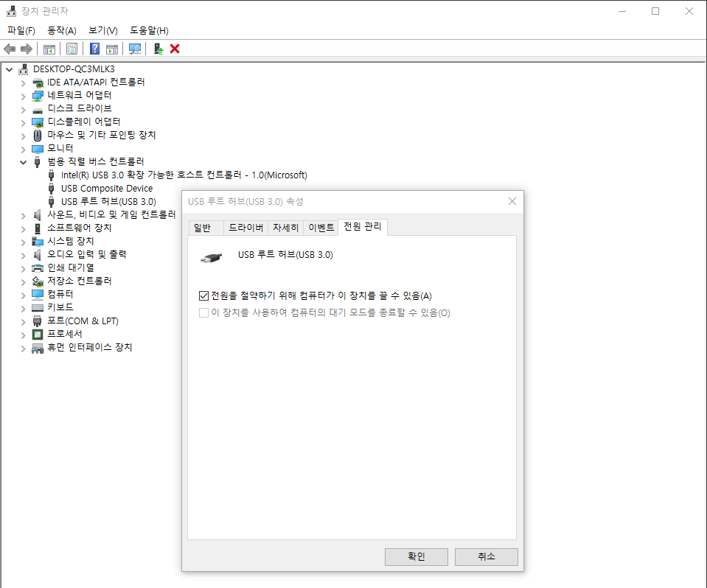Viewport: 707px width, 588px height.
Task: Click the update driver toolbar icon
Action: coord(158,49)
